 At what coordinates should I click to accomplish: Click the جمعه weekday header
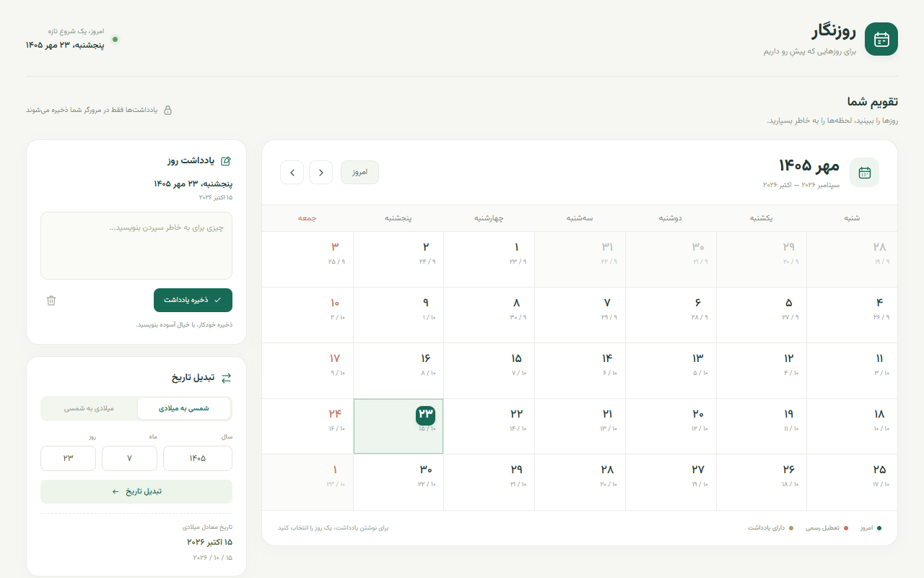[308, 218]
